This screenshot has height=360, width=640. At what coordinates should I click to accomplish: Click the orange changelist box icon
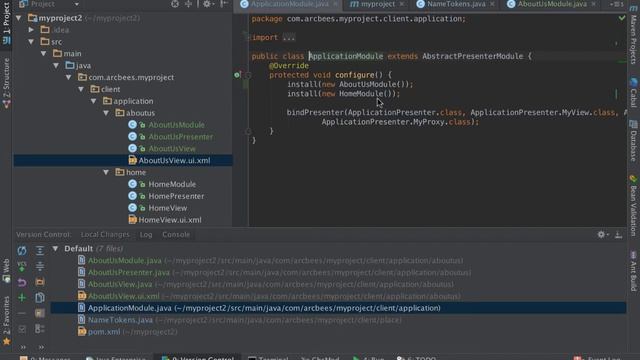(x=40, y=282)
